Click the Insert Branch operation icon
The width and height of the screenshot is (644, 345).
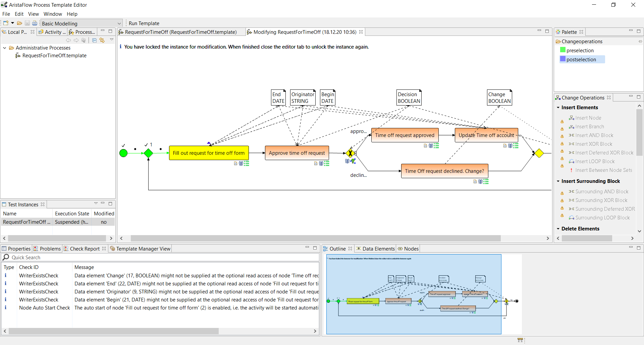click(x=572, y=127)
